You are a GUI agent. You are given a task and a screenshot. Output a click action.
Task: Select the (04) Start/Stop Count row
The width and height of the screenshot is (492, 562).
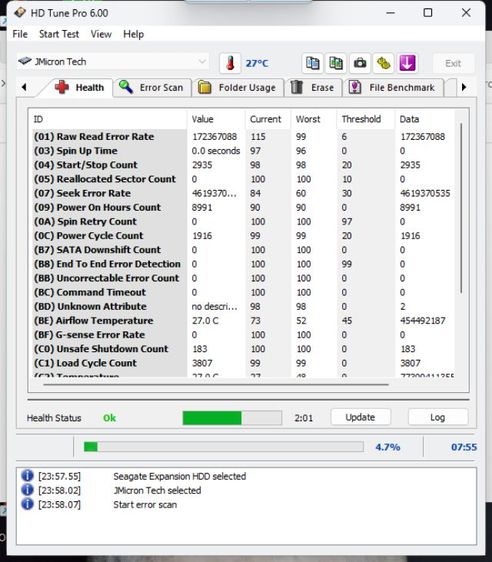pyautogui.click(x=244, y=165)
